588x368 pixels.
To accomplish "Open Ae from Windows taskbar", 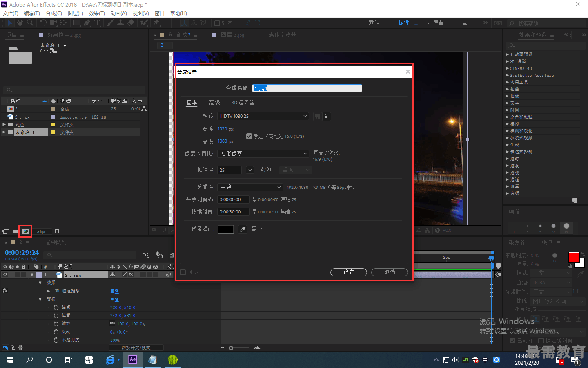I will (133, 359).
